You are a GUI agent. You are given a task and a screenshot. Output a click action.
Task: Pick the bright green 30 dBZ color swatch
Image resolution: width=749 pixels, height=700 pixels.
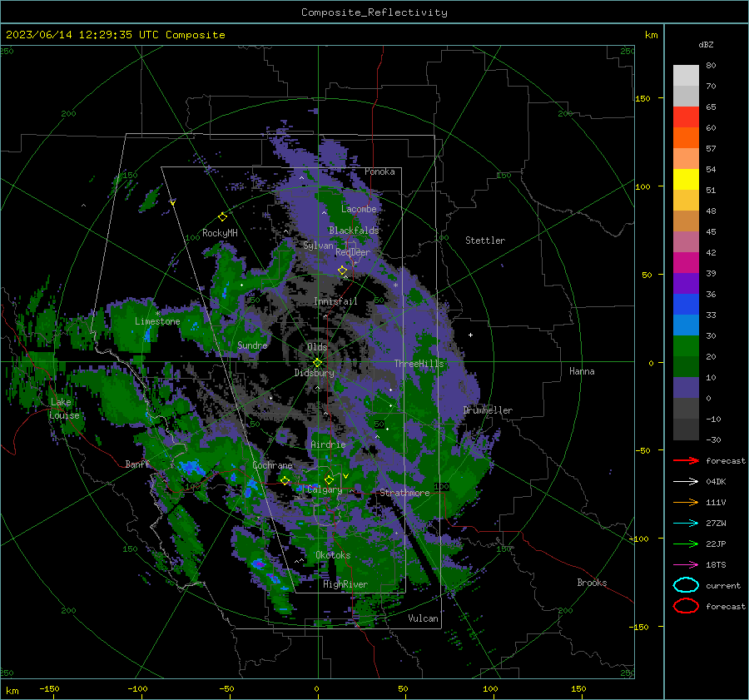686,345
